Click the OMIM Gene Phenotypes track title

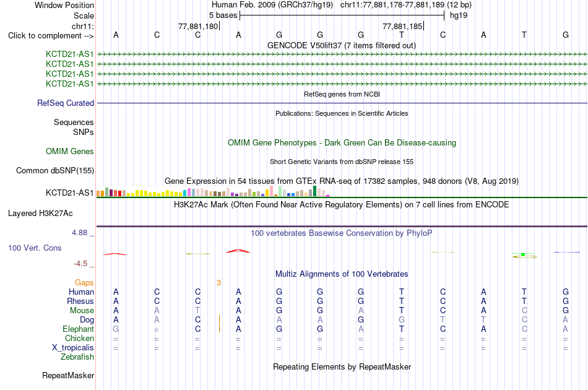coord(342,142)
